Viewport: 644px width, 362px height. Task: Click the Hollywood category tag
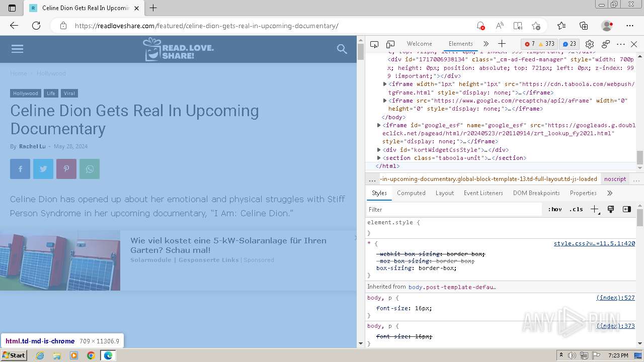click(26, 94)
